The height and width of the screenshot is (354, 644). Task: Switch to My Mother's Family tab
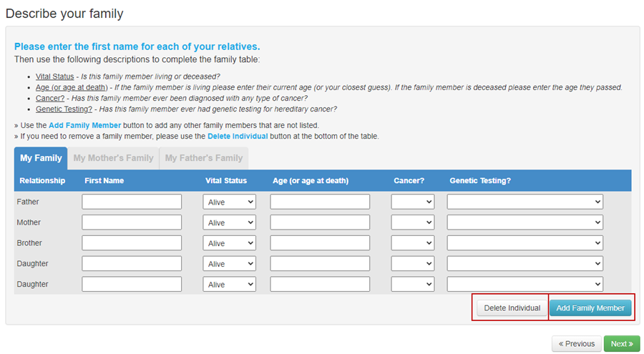click(113, 158)
